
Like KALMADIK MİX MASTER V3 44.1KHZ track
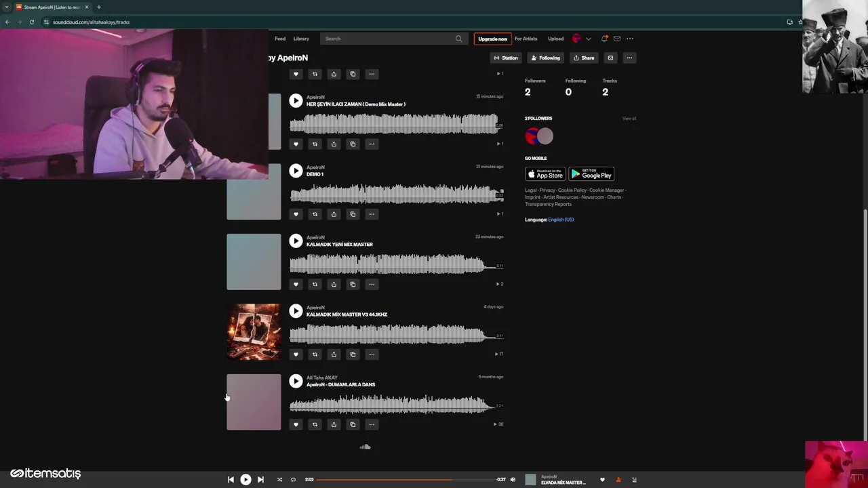point(296,354)
